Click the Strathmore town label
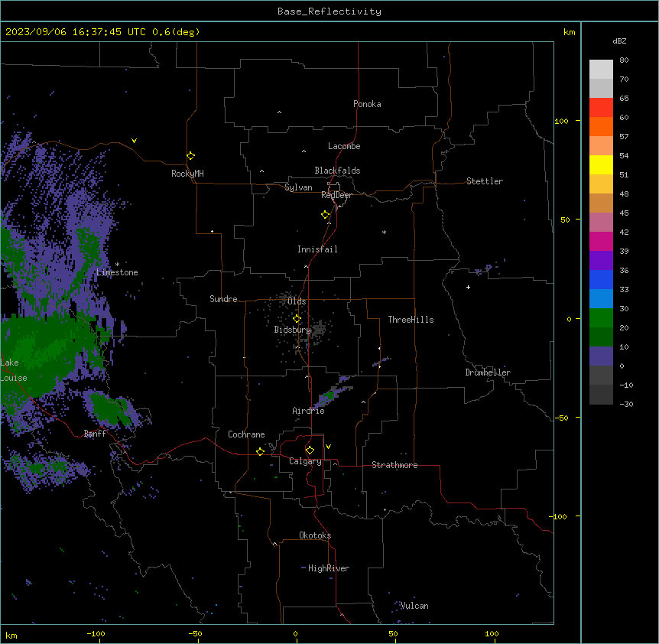This screenshot has width=659, height=644. point(394,465)
